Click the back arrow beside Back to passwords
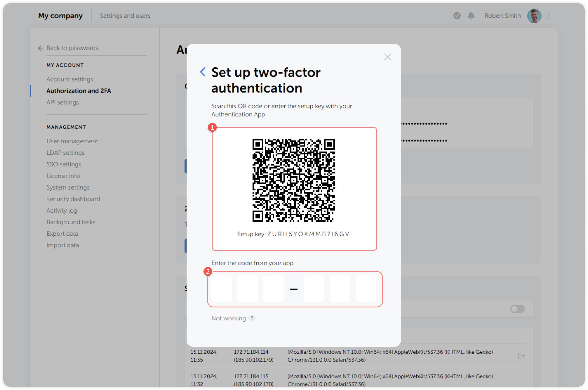The image size is (588, 390). pos(40,48)
